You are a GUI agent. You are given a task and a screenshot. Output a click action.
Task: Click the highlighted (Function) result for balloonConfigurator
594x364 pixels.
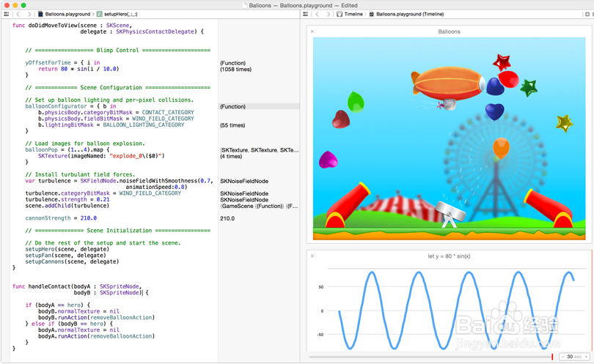coord(233,107)
